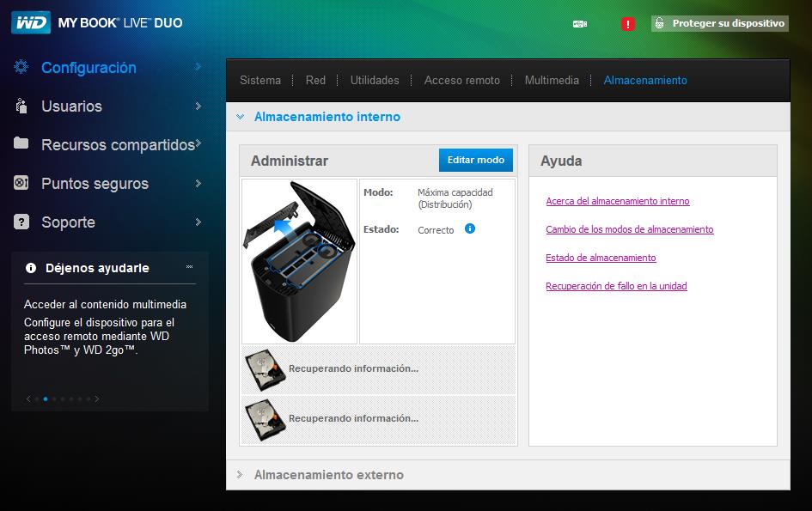
Task: Switch to the Red tab
Action: 315,80
